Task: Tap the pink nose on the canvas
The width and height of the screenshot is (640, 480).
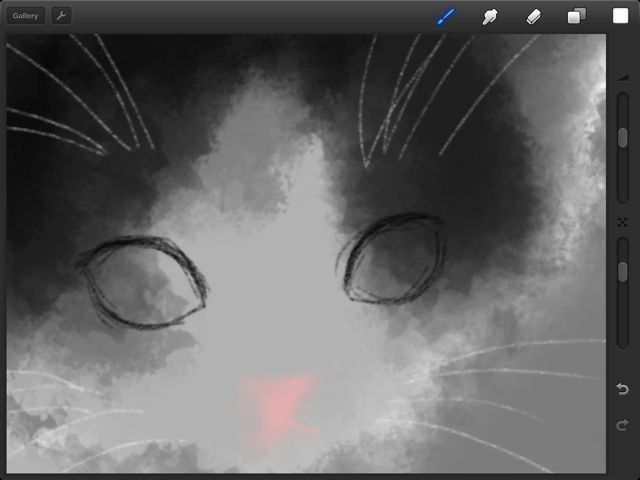Action: coord(279,409)
